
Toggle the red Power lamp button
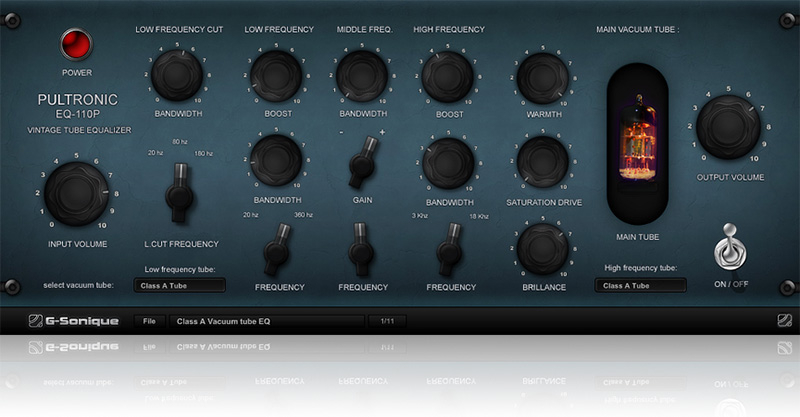coord(77,44)
